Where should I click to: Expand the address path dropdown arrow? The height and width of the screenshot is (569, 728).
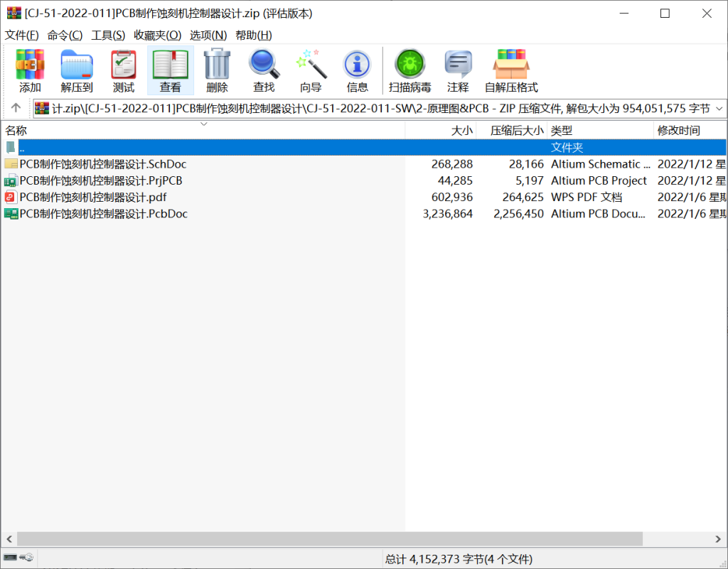tap(718, 109)
